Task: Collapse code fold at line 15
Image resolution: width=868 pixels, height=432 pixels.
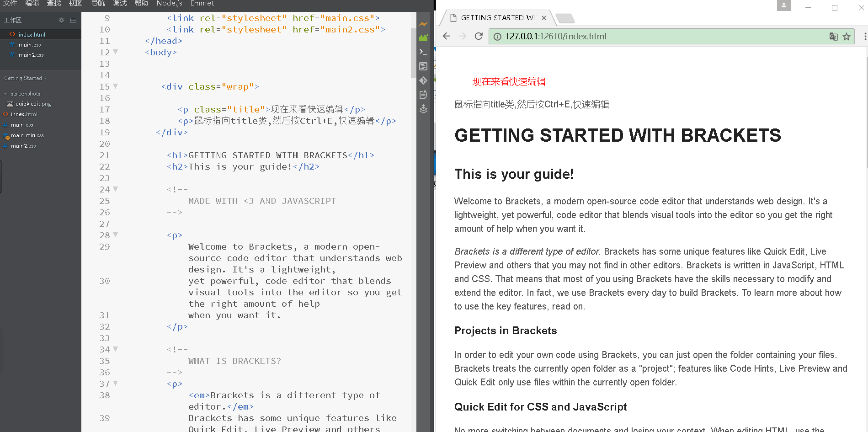Action: (x=116, y=86)
